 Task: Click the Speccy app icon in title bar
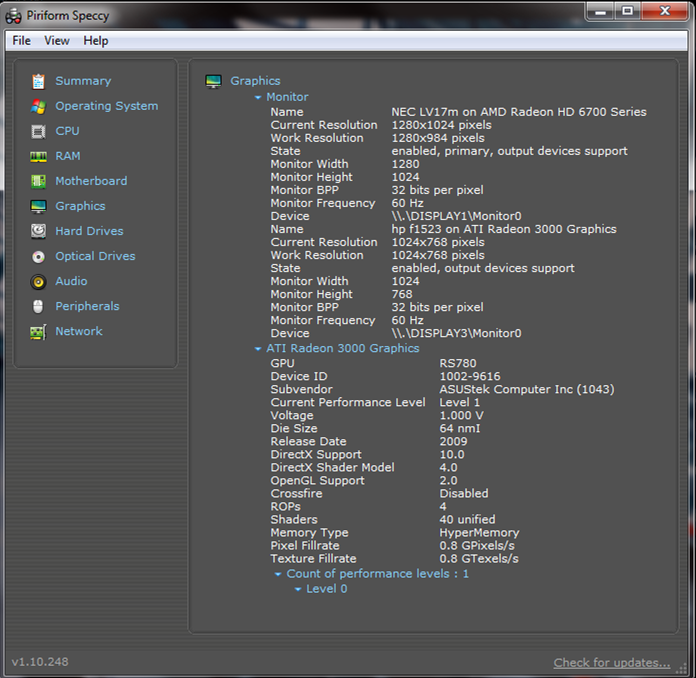point(13,16)
